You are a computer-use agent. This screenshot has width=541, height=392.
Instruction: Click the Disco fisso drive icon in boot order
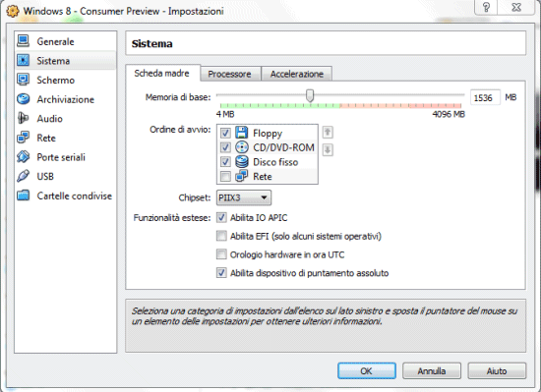coord(242,161)
